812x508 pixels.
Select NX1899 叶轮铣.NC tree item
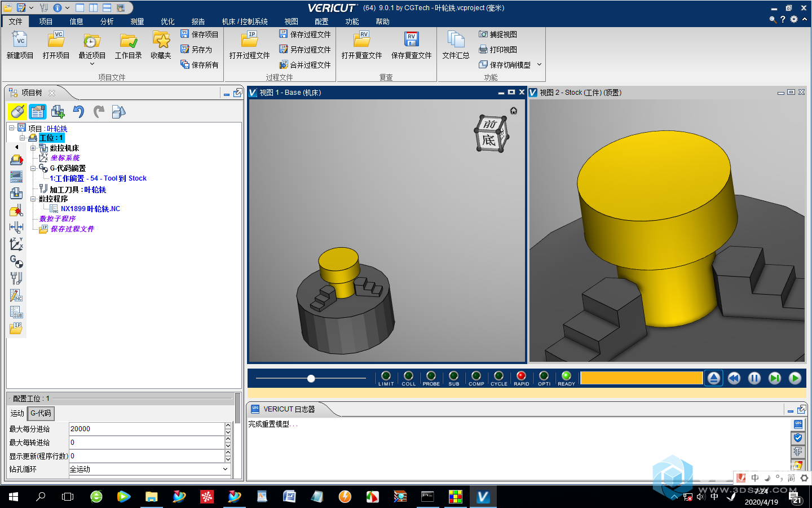point(90,209)
